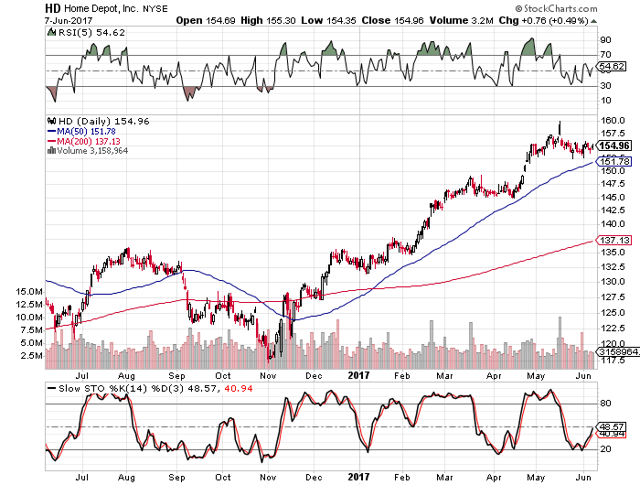This screenshot has width=640, height=485.
Task: Click the HD ticker symbol heading
Action: [x=53, y=8]
